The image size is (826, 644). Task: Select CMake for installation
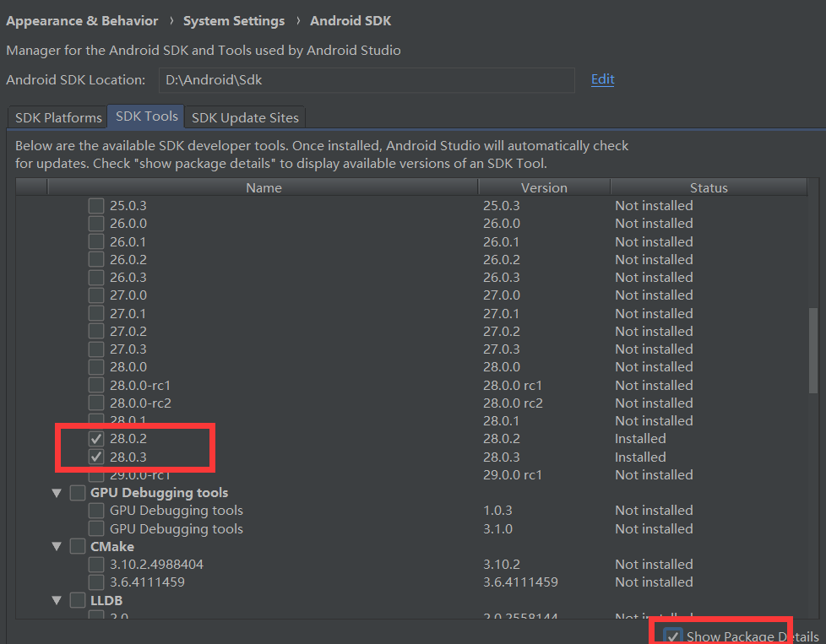78,546
